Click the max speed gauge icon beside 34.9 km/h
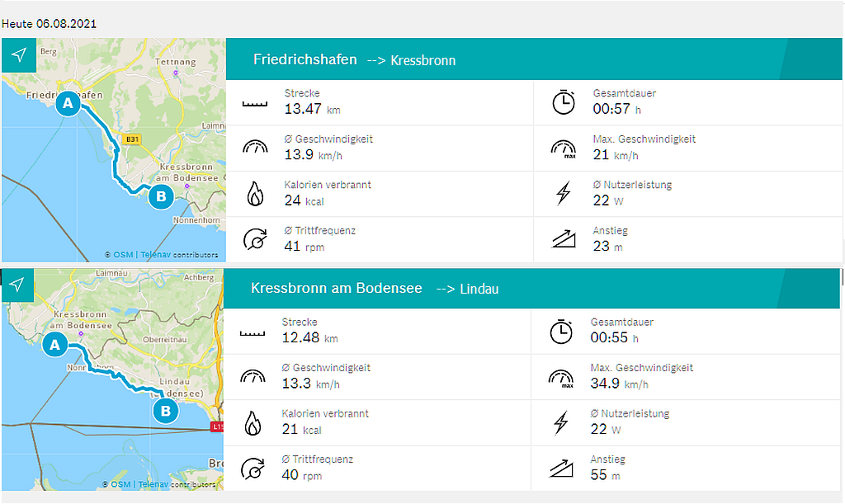Image resolution: width=845 pixels, height=504 pixels. pos(561,378)
